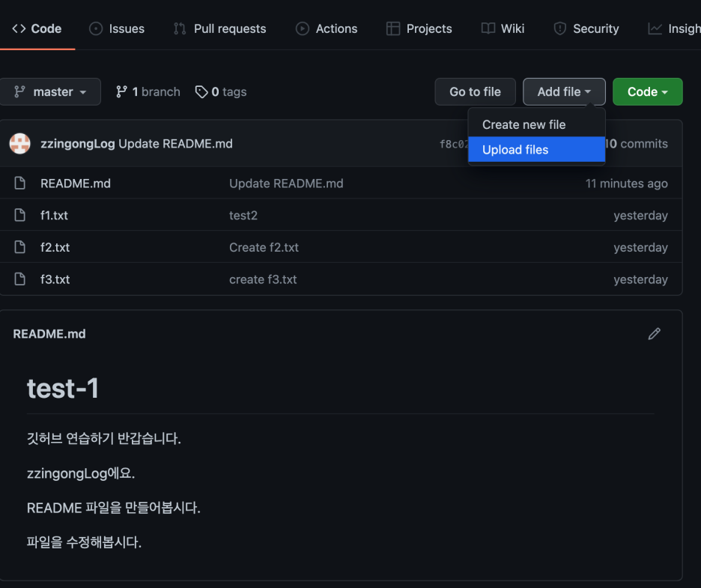Open the Insights tab

click(x=674, y=28)
